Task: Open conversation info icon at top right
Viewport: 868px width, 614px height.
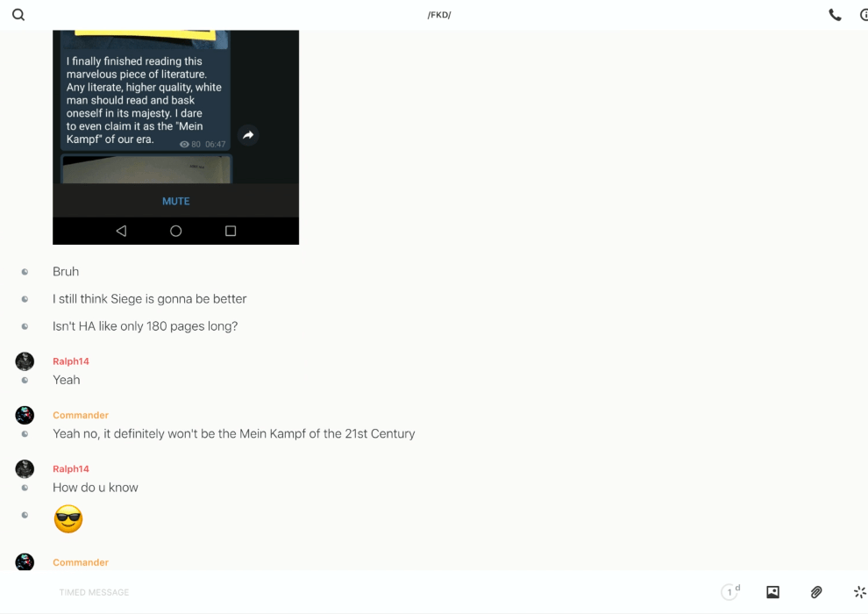Action: tap(864, 15)
